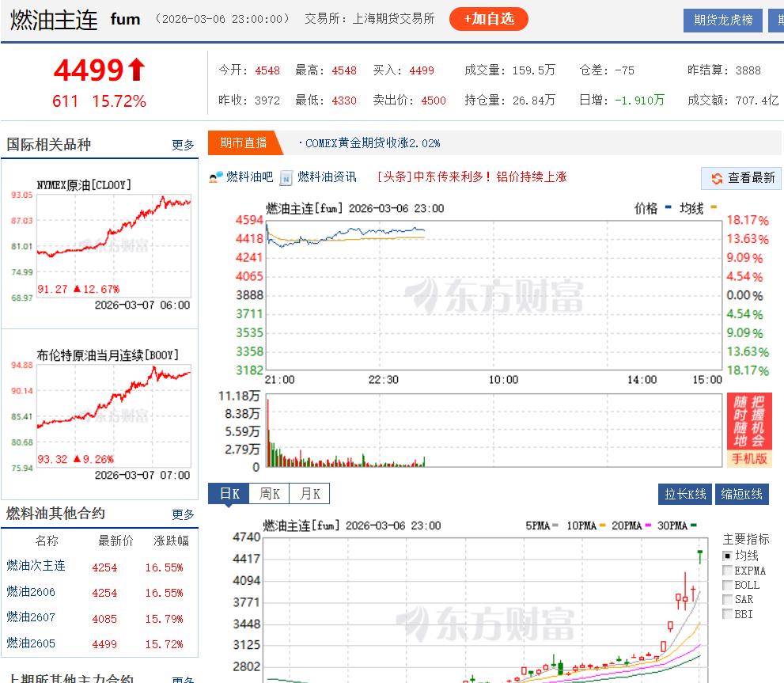Screen dimensions: 784x683
Task: Click the 昨收 3972 value
Action: [267, 101]
